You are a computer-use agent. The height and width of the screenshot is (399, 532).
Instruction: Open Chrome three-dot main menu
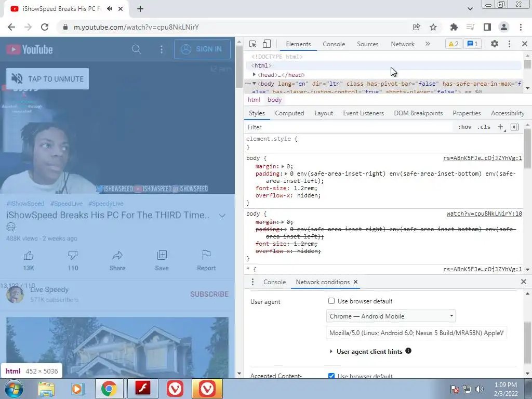point(521,27)
